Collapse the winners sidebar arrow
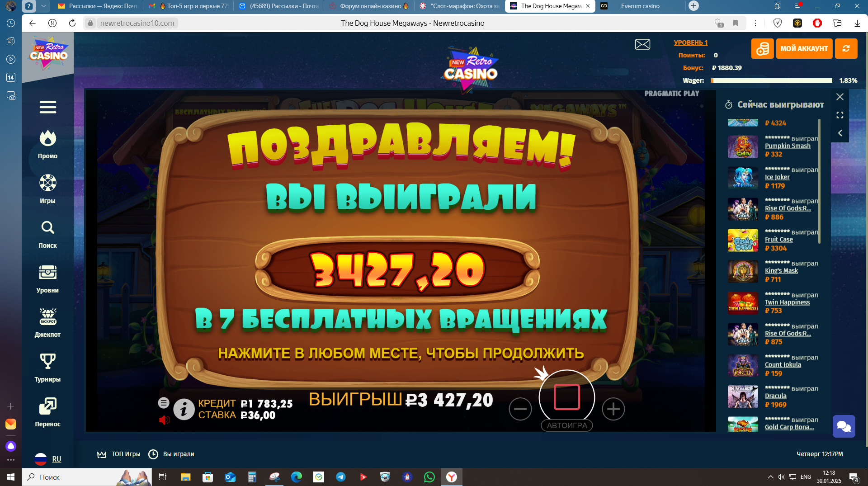 [840, 133]
